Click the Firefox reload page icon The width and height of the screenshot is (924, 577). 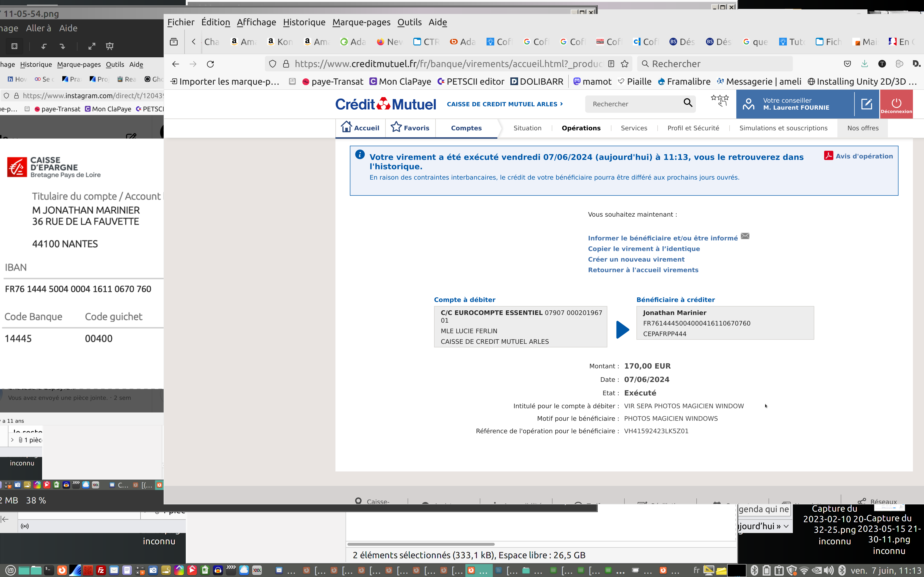click(x=210, y=64)
